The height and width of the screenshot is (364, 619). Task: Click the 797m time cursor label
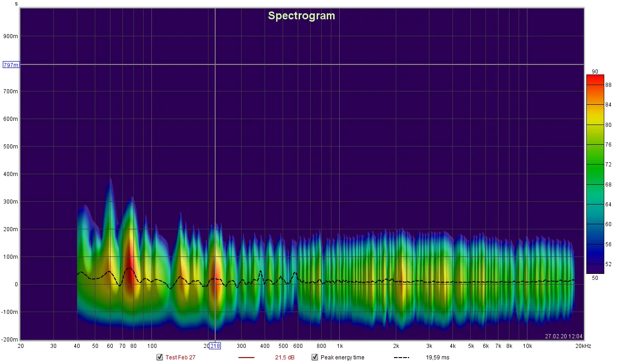[x=11, y=65]
